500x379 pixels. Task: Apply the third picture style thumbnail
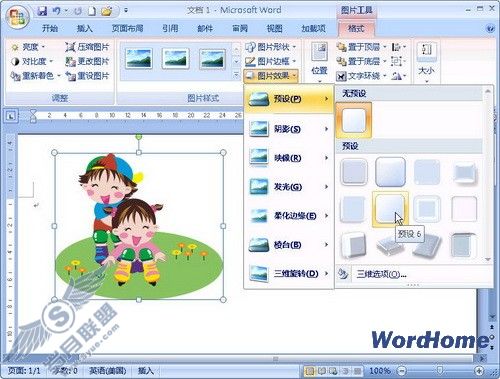[212, 59]
